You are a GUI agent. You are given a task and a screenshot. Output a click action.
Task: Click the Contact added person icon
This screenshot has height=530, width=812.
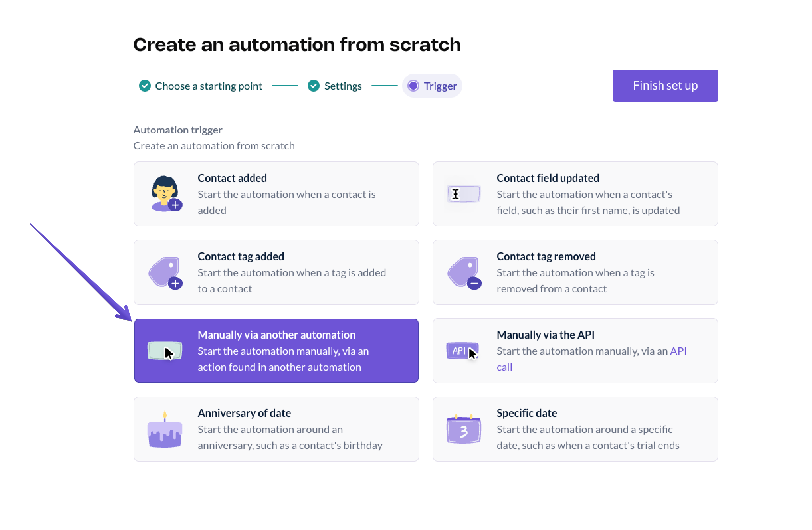[x=166, y=194]
